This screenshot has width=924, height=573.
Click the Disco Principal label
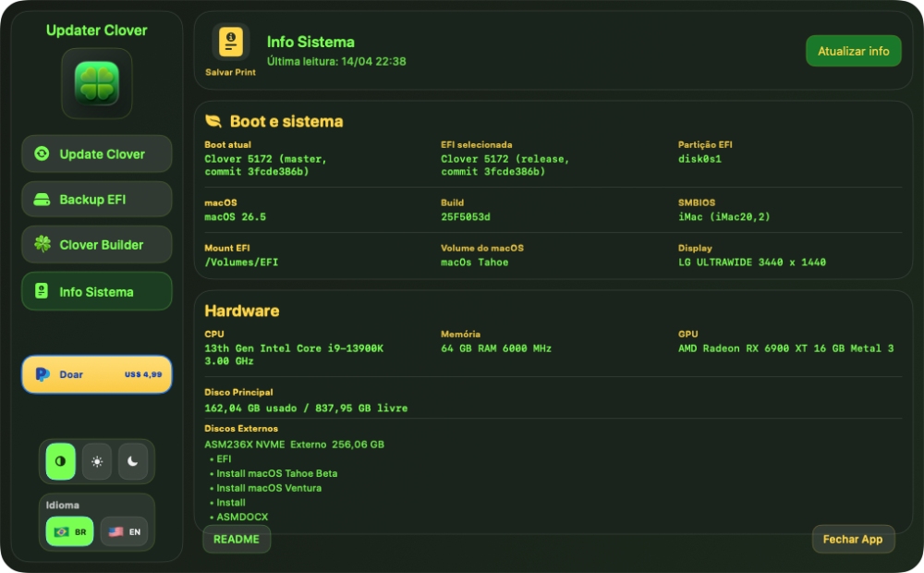[x=238, y=392]
